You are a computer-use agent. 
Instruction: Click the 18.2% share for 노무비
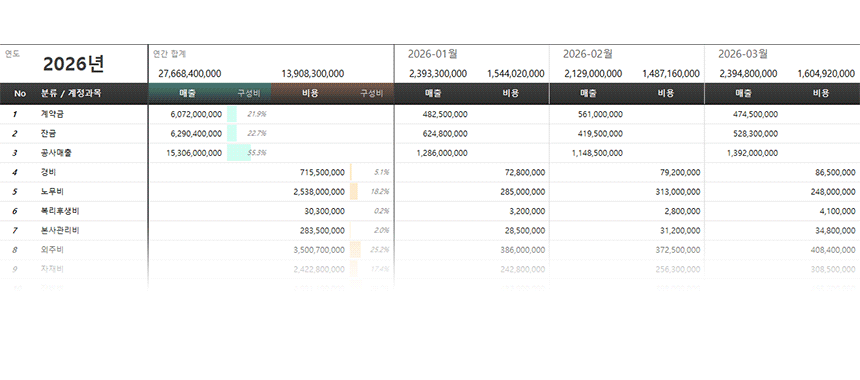point(380,191)
